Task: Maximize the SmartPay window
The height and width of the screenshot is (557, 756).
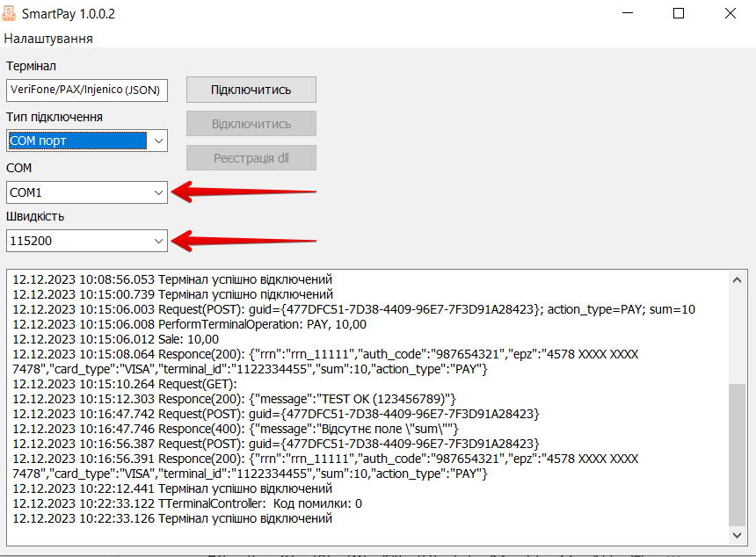Action: pos(679,14)
